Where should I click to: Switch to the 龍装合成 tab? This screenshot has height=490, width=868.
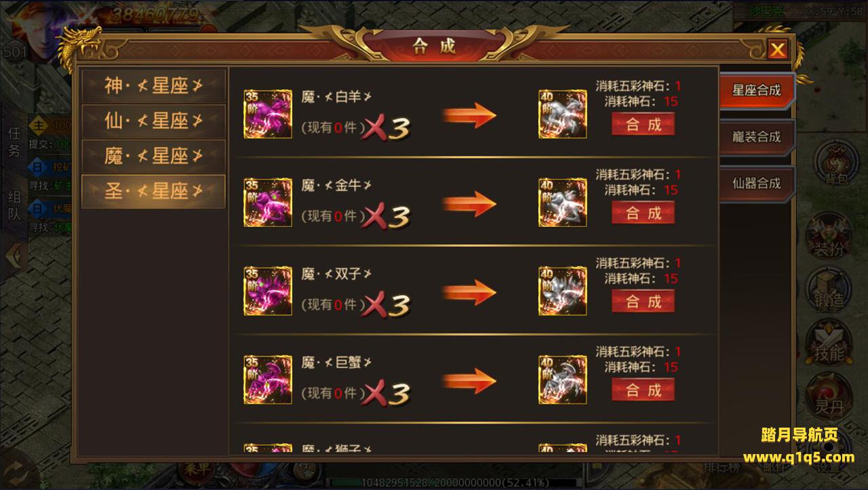pos(756,137)
